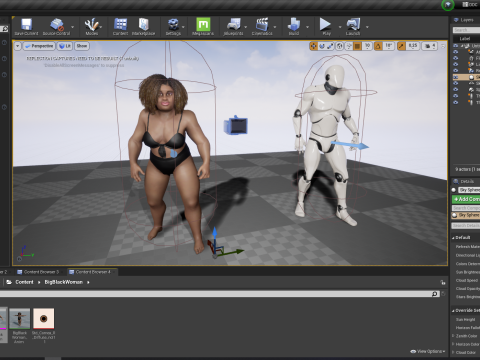
Task: Click the Modes tools icon
Action: (x=91, y=27)
